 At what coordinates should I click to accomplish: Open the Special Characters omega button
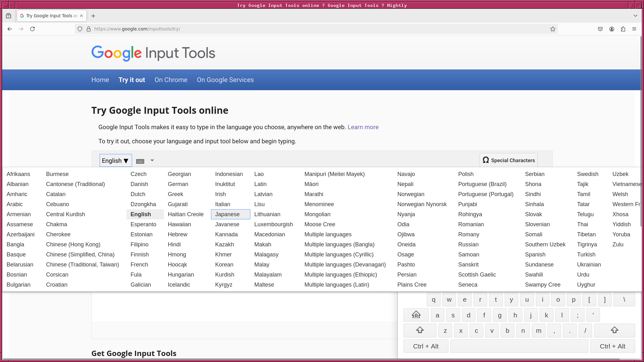tap(508, 160)
